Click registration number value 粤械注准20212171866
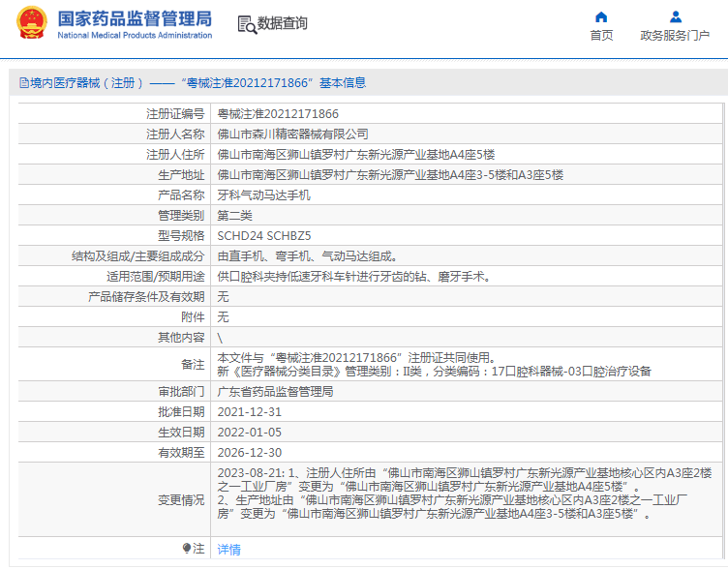This screenshot has width=728, height=569. tap(278, 113)
